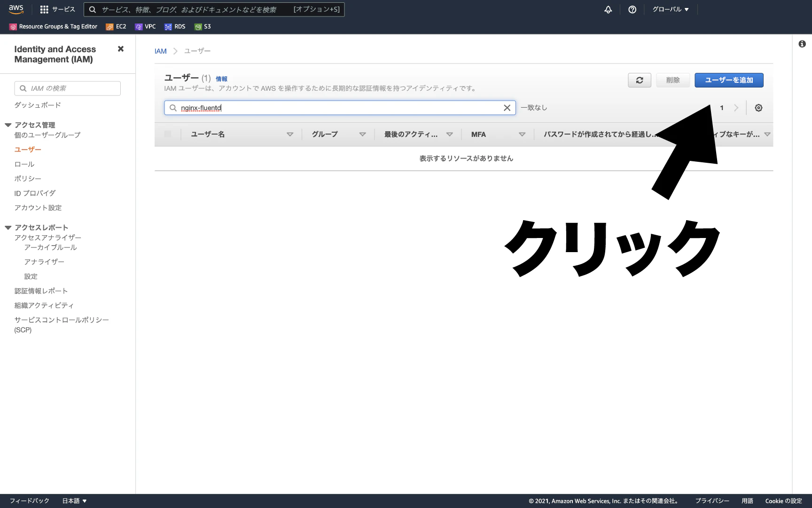Open Resource Groups & Tag Editor shortcut

point(54,27)
